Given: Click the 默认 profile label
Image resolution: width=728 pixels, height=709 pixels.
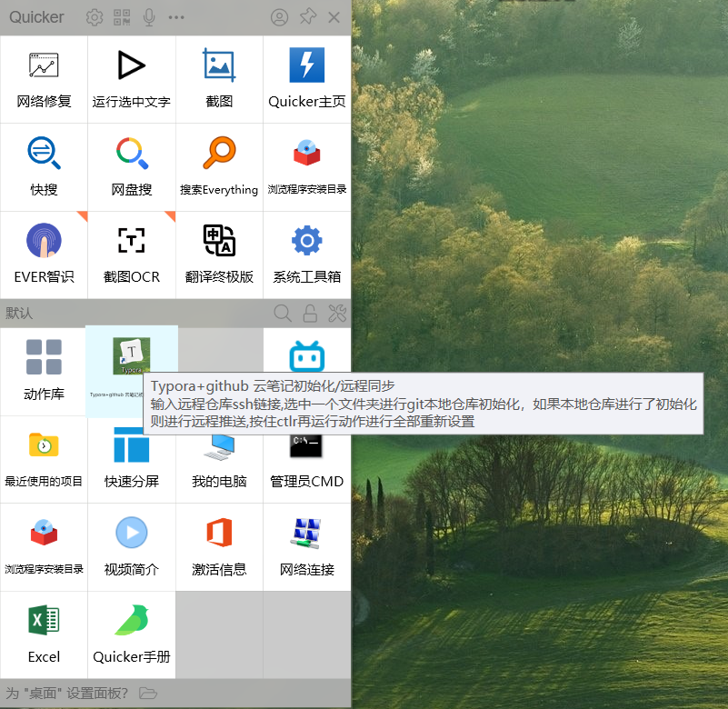Looking at the screenshot, I should pos(19,314).
